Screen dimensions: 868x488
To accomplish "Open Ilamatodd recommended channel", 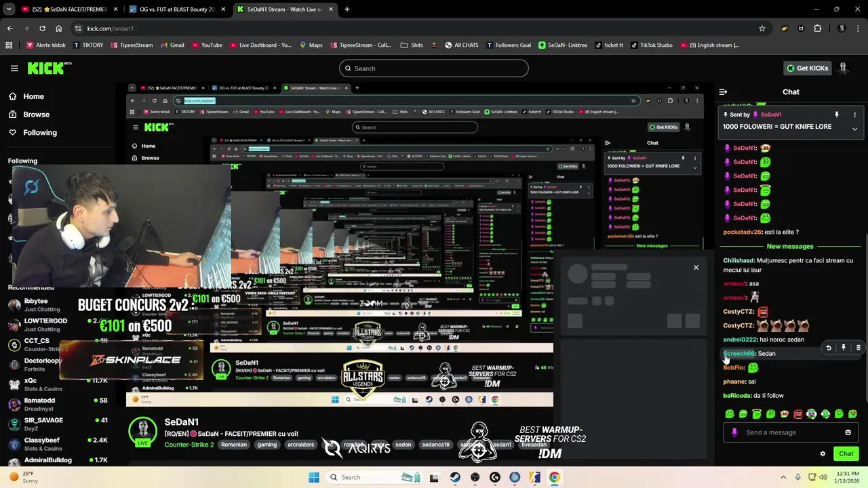I will (58, 404).
